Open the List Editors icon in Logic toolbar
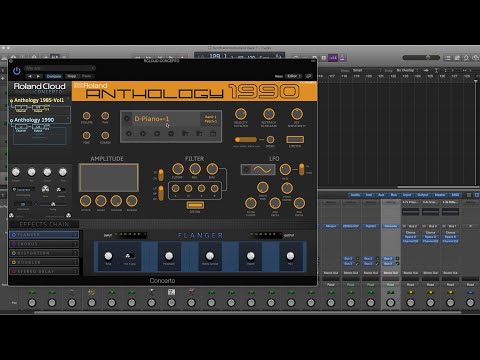Screen dimensions: 480x360 click(x=448, y=58)
